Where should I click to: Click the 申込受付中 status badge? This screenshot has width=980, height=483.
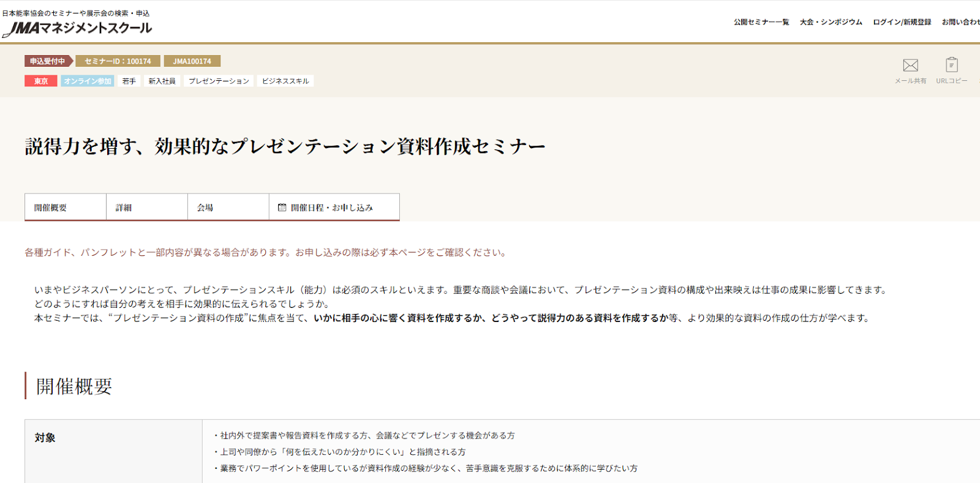pyautogui.click(x=48, y=61)
